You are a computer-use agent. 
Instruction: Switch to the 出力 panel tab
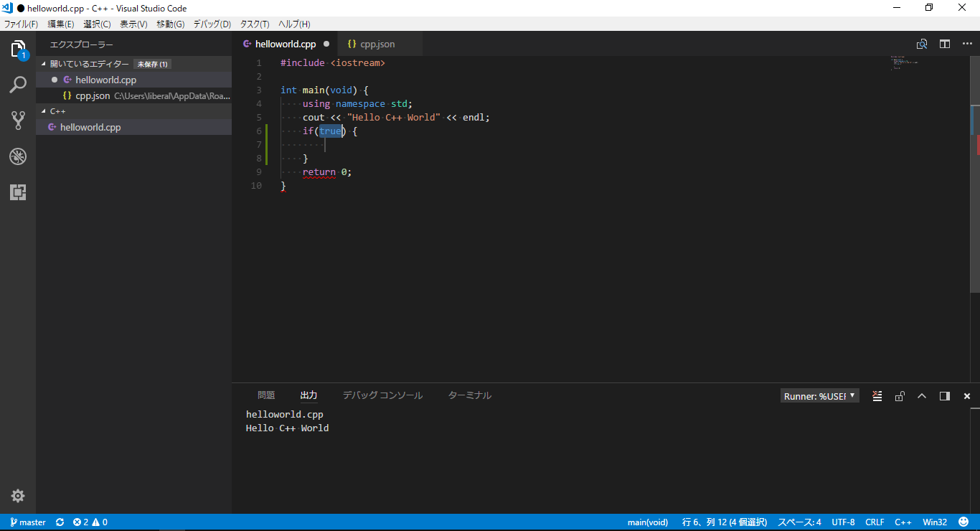pos(308,395)
